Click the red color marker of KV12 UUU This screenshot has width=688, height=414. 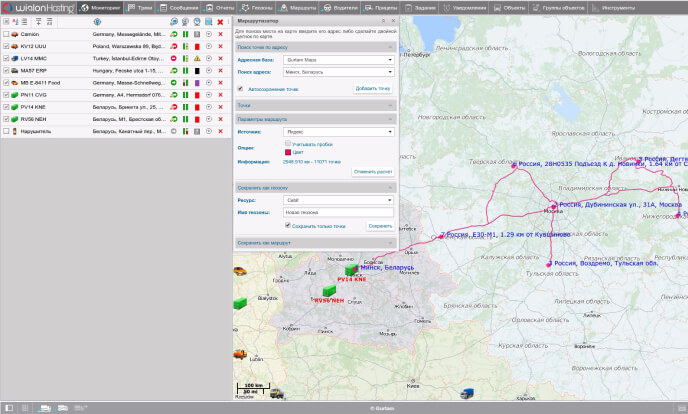(197, 46)
